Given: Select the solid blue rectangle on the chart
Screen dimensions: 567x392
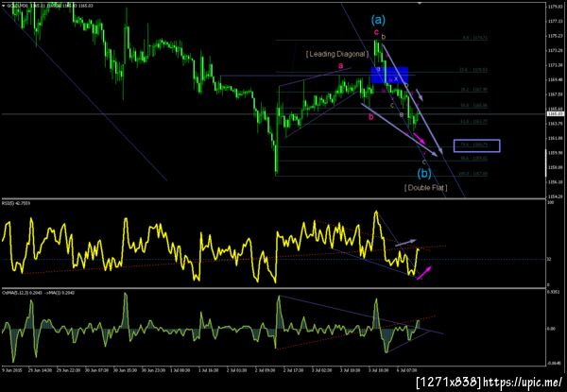Looking at the screenshot, I should 389,75.
